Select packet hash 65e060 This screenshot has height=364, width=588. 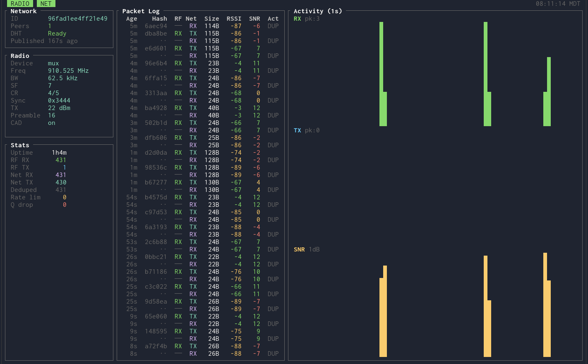point(156,316)
